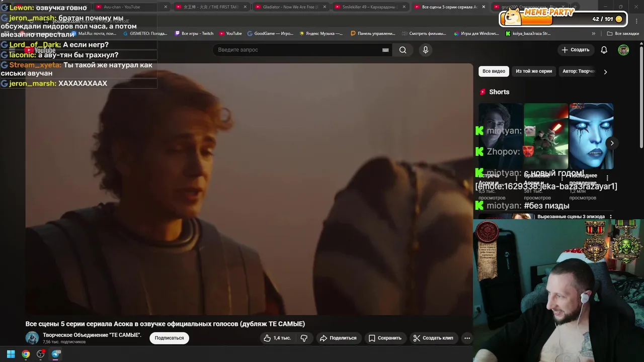Close the Avu-chan - YouTube tab

tap(166, 7)
